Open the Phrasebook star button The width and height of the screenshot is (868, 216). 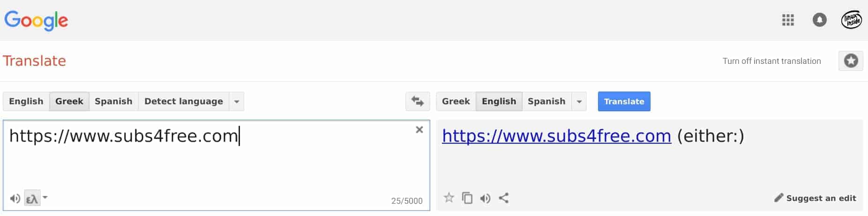click(x=851, y=61)
